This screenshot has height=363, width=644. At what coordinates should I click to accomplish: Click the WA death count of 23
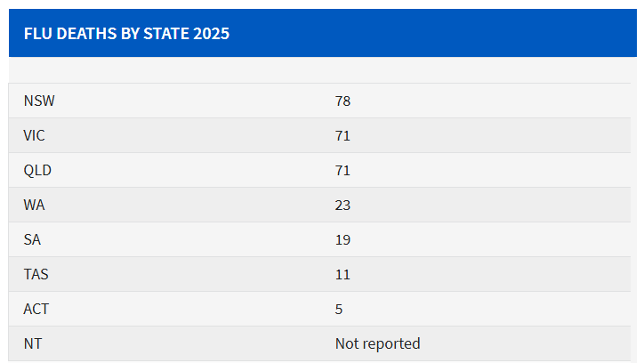(x=343, y=206)
